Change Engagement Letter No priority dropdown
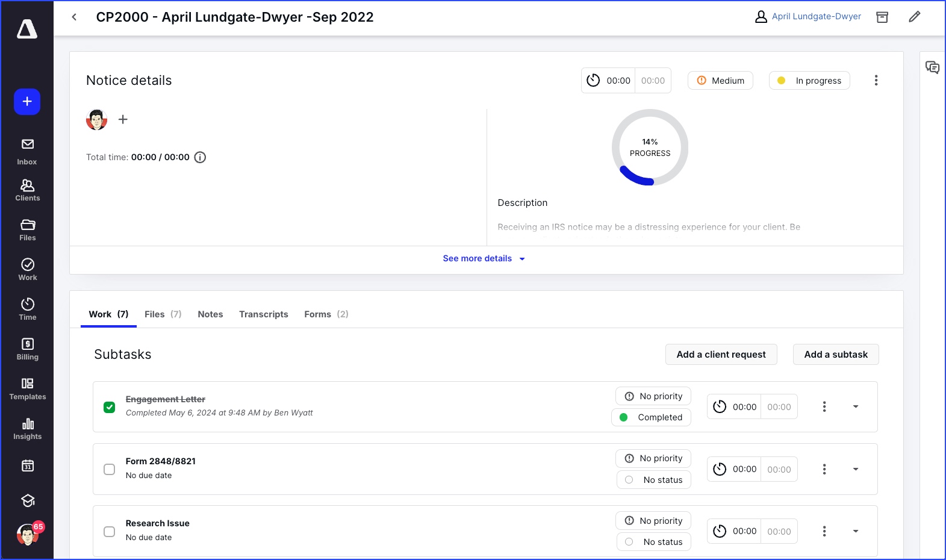Screen dimensions: 946x560 click(x=653, y=396)
